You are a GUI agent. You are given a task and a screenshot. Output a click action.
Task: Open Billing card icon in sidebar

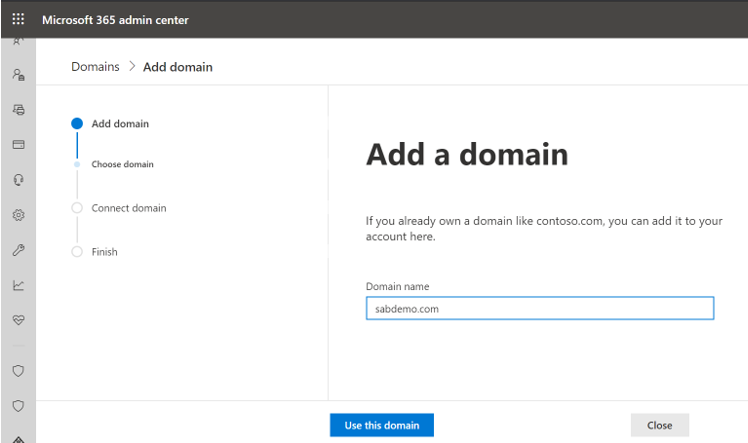[x=18, y=145]
